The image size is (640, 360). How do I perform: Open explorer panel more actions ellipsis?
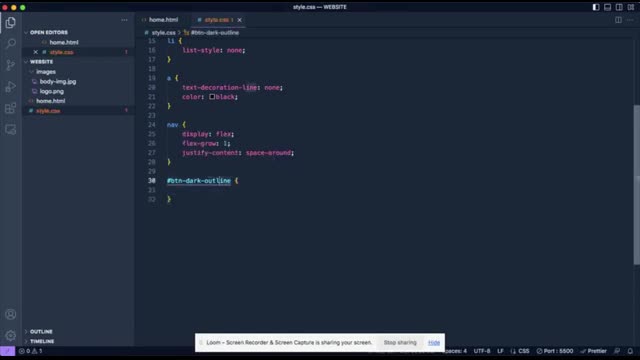(124, 20)
